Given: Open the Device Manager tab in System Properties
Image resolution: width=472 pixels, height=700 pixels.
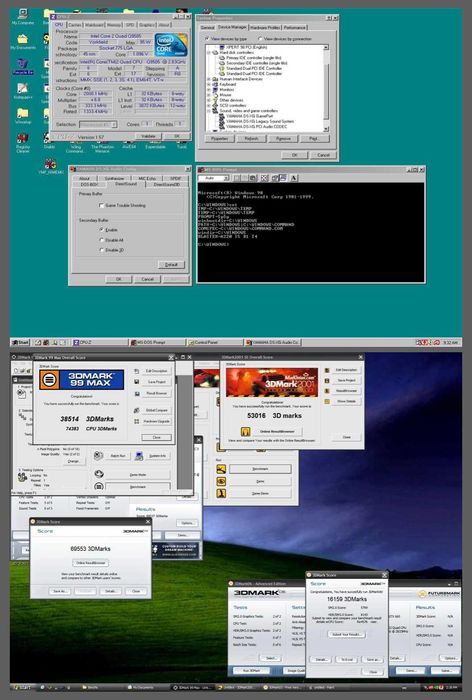Looking at the screenshot, I should pos(232,27).
